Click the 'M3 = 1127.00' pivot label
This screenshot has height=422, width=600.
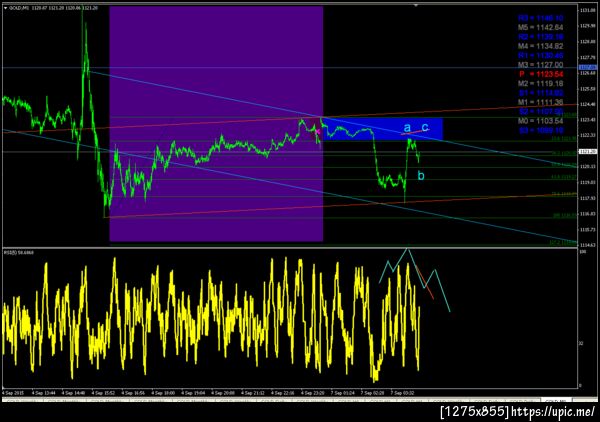click(540, 65)
